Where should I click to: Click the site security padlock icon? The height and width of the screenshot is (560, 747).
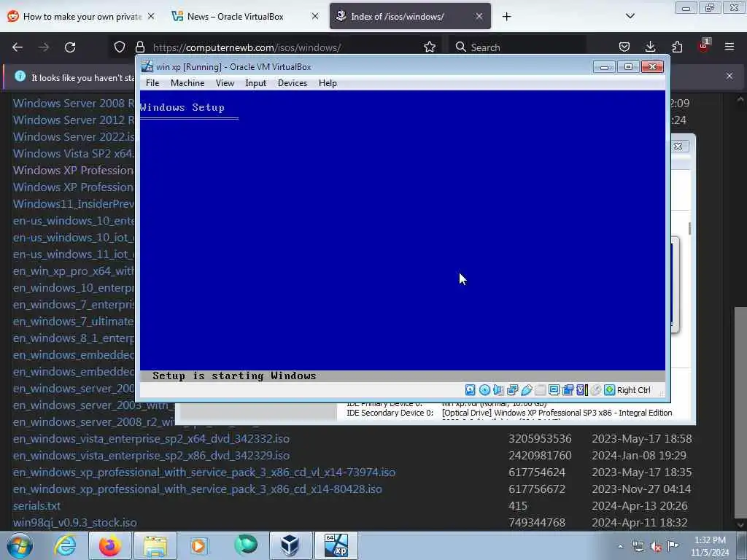pyautogui.click(x=139, y=47)
